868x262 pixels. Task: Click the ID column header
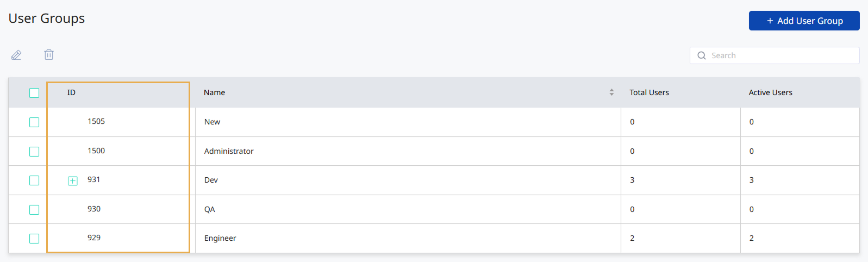71,92
